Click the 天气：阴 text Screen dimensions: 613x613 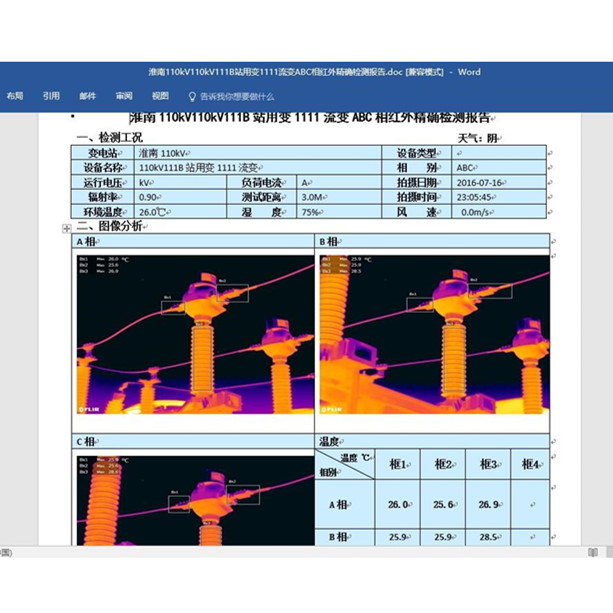479,138
